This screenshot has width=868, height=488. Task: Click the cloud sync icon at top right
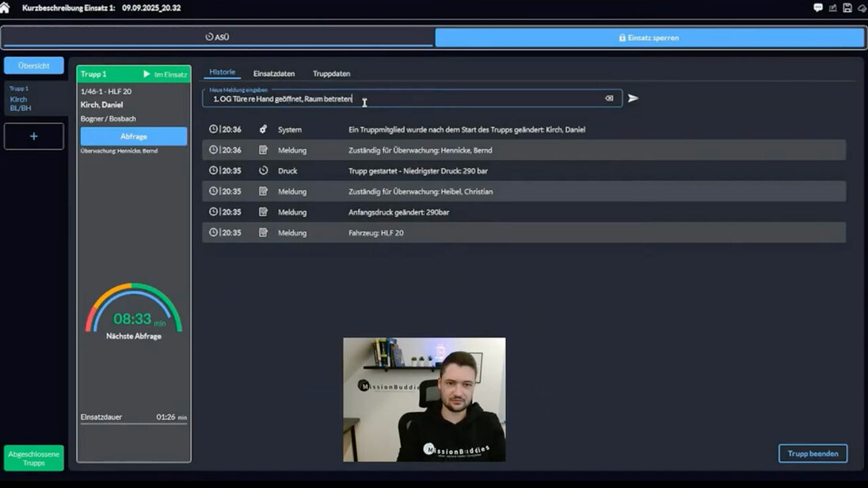(x=862, y=8)
